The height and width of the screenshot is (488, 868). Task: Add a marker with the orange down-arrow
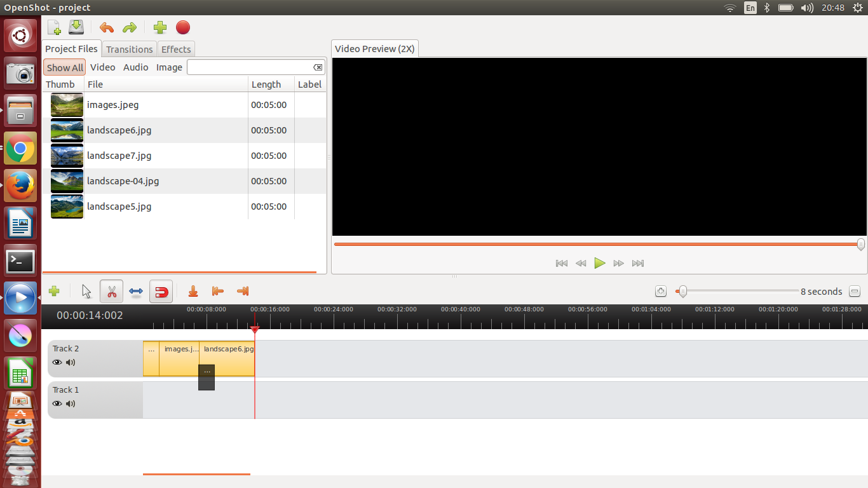[193, 291]
